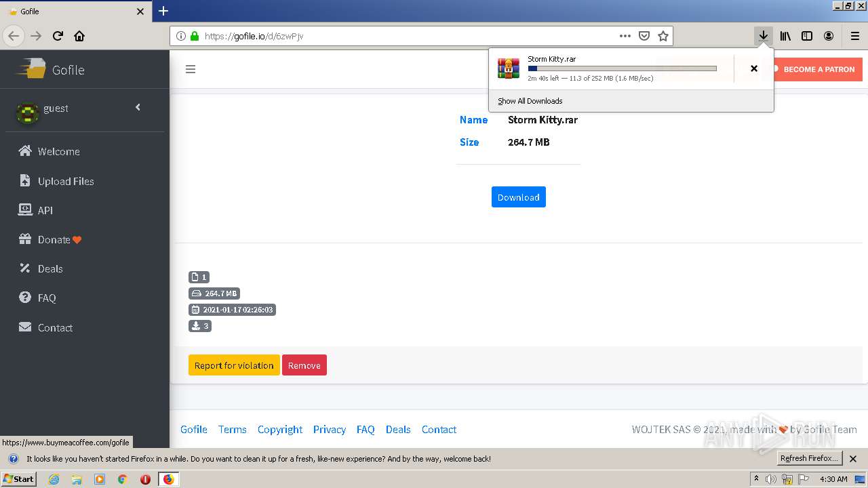868x488 pixels.
Task: Open a new tab with plus button
Action: [163, 11]
